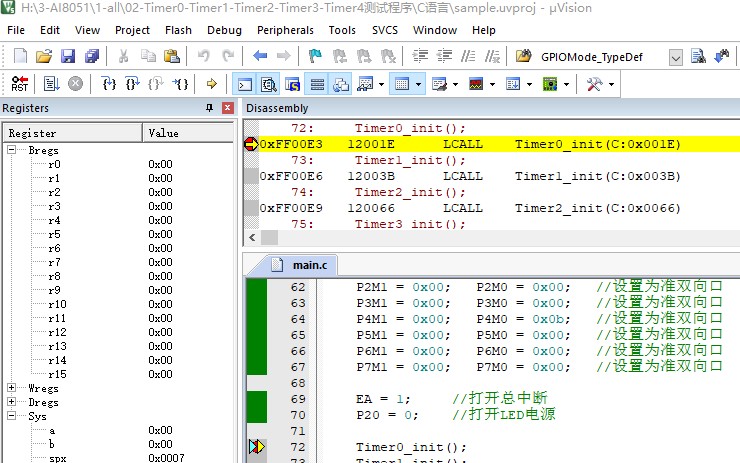
Task: Toggle the Symbols window
Action: pyautogui.click(x=293, y=84)
